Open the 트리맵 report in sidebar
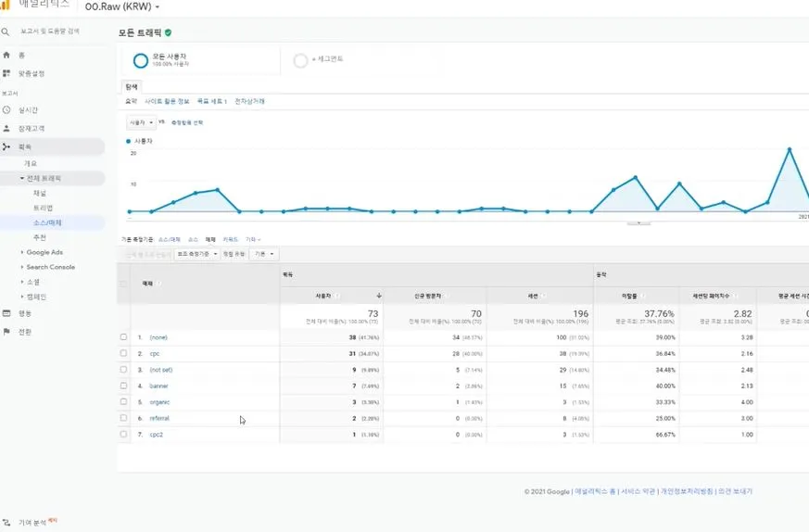Image resolution: width=809 pixels, height=532 pixels. point(44,208)
